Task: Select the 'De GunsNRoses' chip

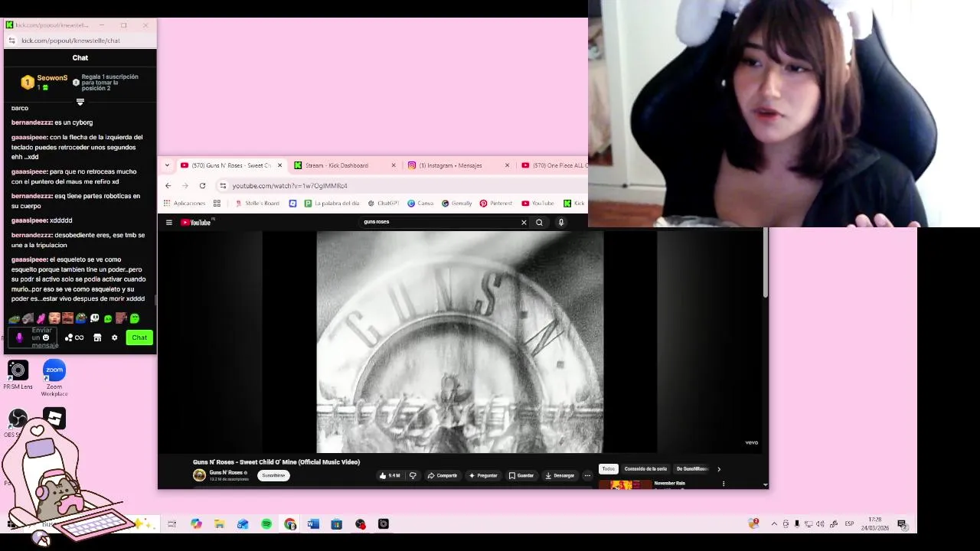Action: [691, 468]
